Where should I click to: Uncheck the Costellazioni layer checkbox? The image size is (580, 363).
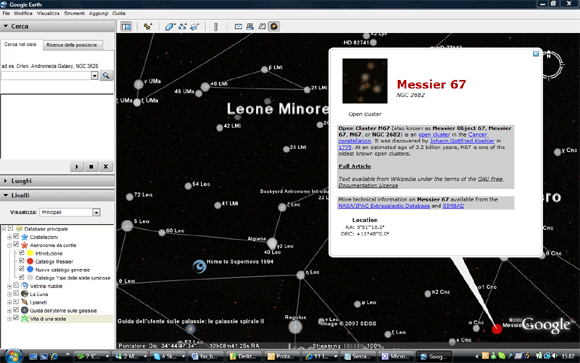16,236
